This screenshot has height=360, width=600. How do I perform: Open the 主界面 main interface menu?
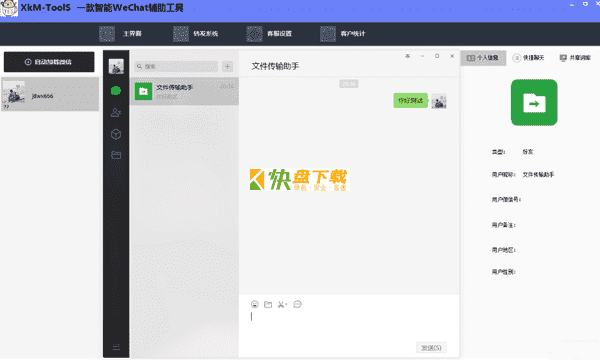coord(121,34)
